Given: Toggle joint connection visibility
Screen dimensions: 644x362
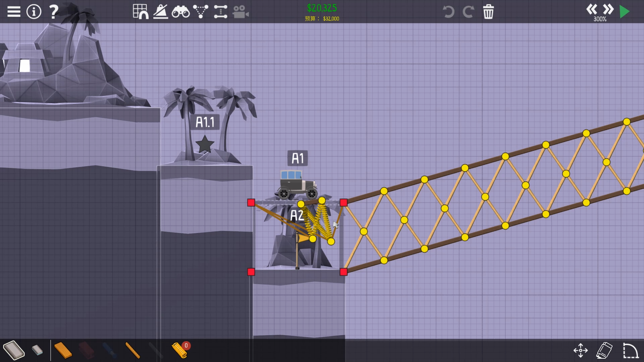Looking at the screenshot, I should point(201,11).
